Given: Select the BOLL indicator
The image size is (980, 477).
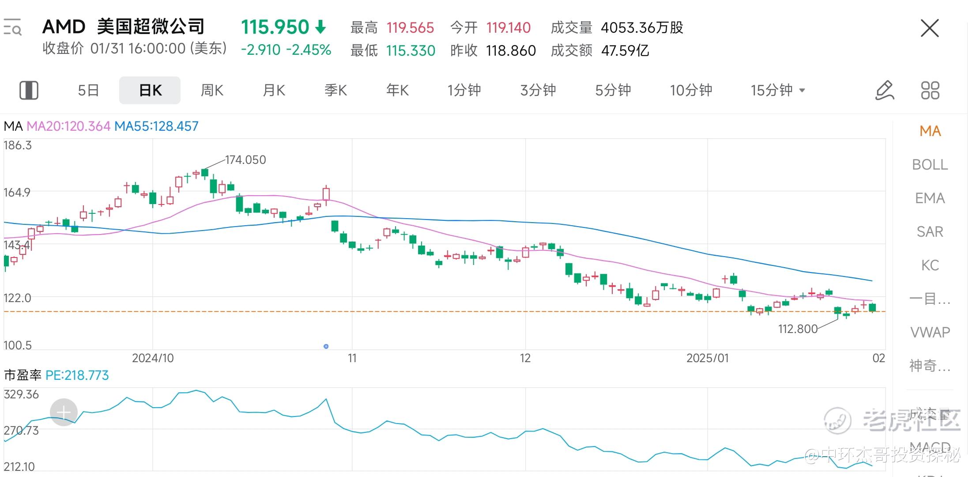Looking at the screenshot, I should pos(930,165).
